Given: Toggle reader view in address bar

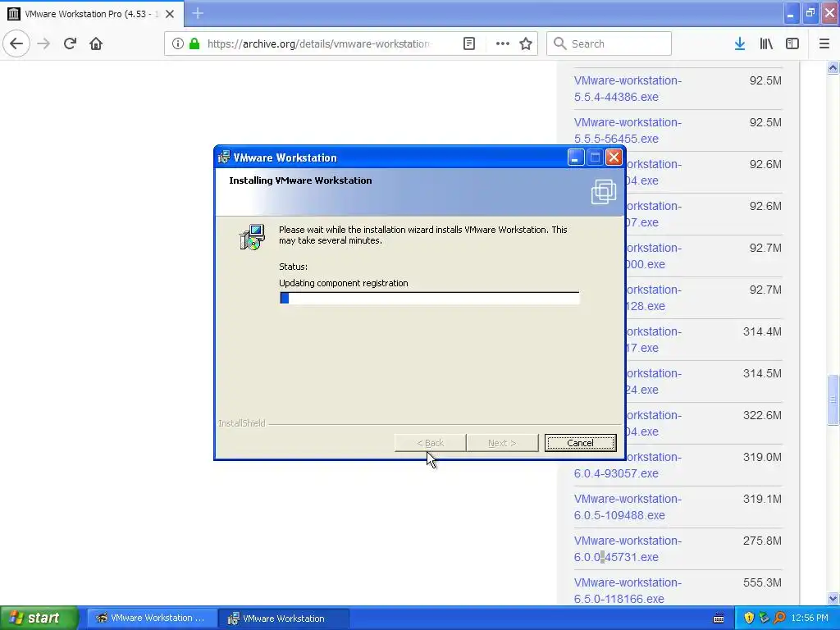Looking at the screenshot, I should tap(468, 43).
